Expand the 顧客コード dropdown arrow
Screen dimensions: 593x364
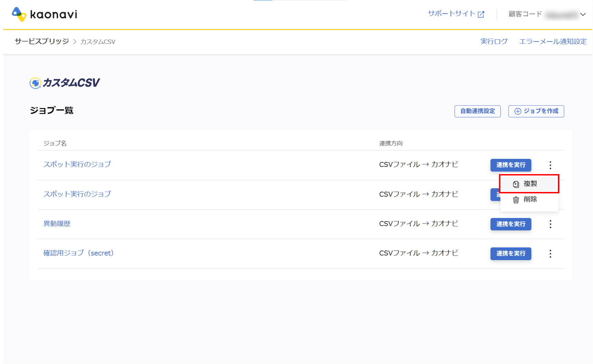pyautogui.click(x=583, y=14)
